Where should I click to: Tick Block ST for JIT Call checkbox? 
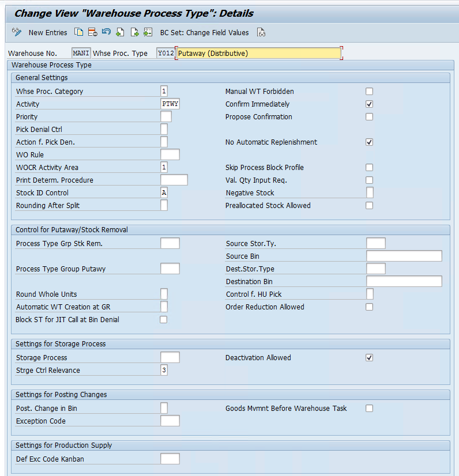(163, 320)
